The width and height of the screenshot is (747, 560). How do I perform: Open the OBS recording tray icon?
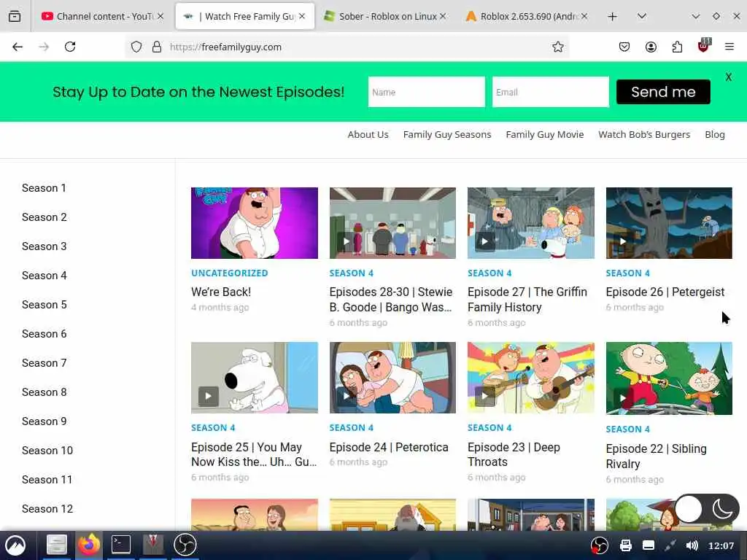pyautogui.click(x=600, y=545)
